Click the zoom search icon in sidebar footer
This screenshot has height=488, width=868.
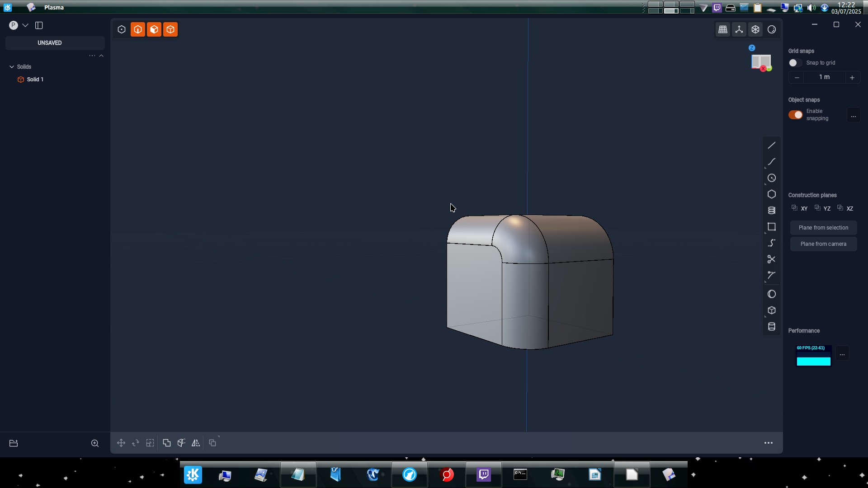coord(95,443)
